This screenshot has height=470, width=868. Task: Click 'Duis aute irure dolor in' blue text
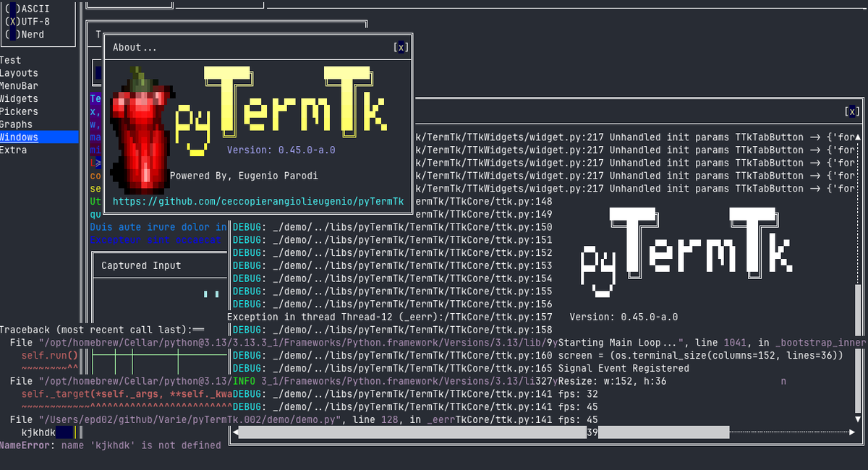point(158,227)
